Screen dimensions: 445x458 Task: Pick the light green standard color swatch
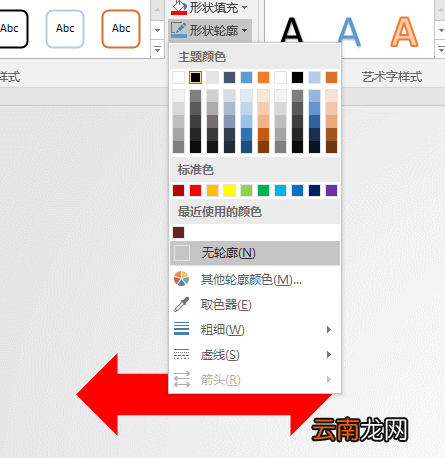246,191
